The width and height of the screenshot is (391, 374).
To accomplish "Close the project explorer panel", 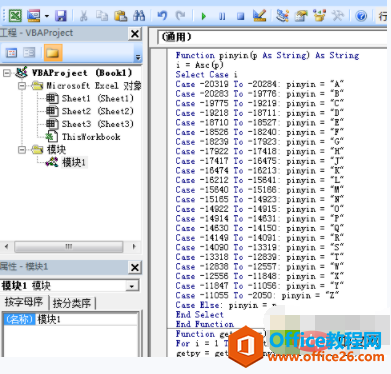I will pos(135,34).
